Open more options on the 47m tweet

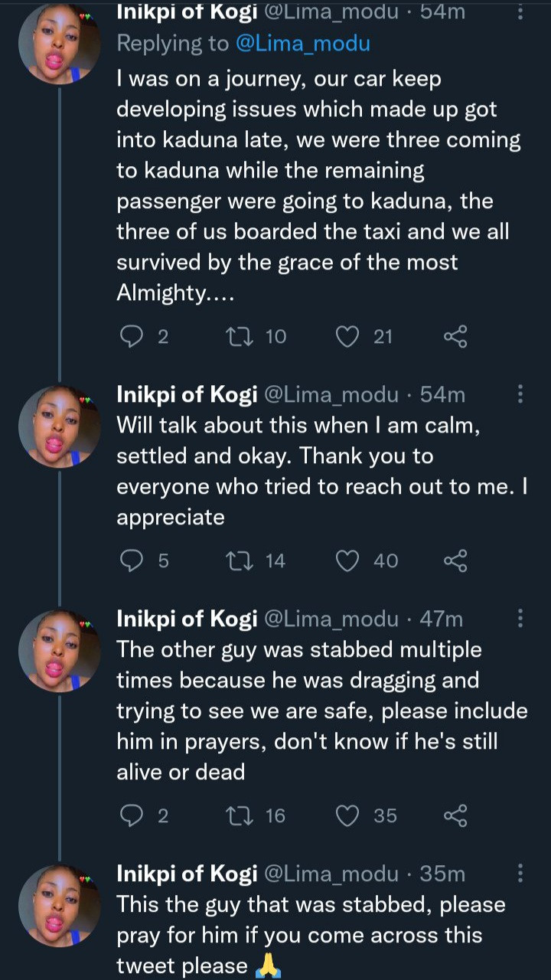coord(520,619)
